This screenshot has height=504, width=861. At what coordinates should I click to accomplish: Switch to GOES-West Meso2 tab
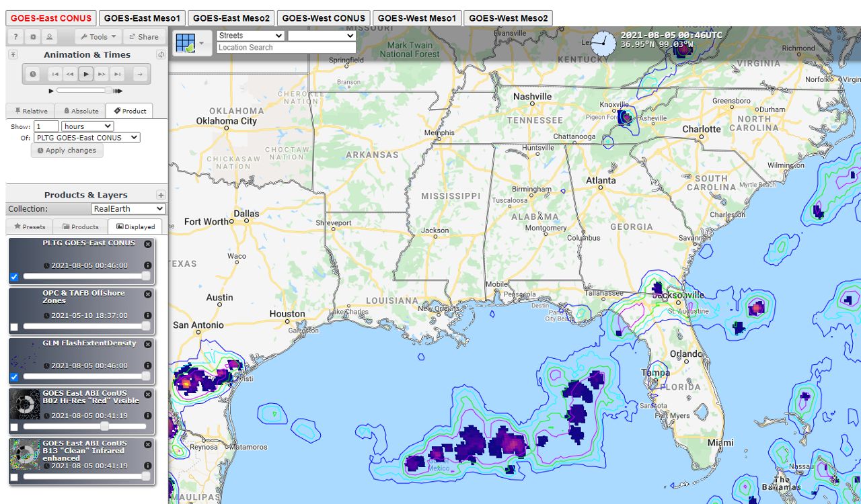509,18
